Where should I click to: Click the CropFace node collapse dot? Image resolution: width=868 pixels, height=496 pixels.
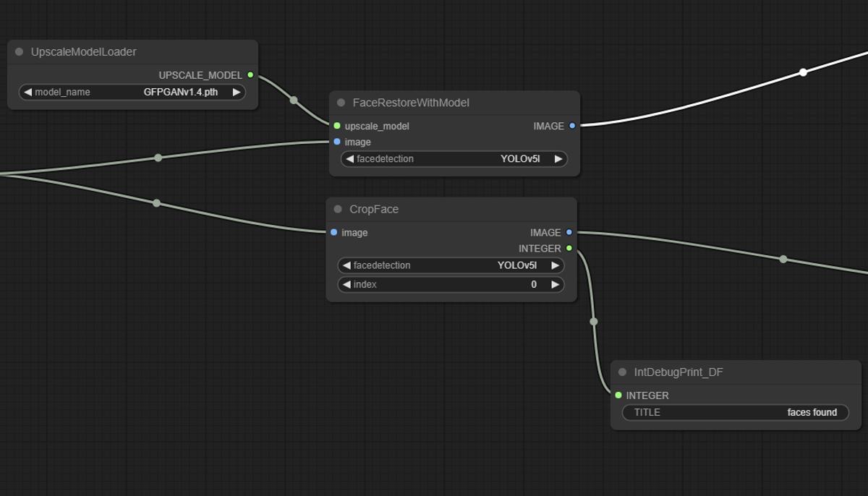pos(337,209)
